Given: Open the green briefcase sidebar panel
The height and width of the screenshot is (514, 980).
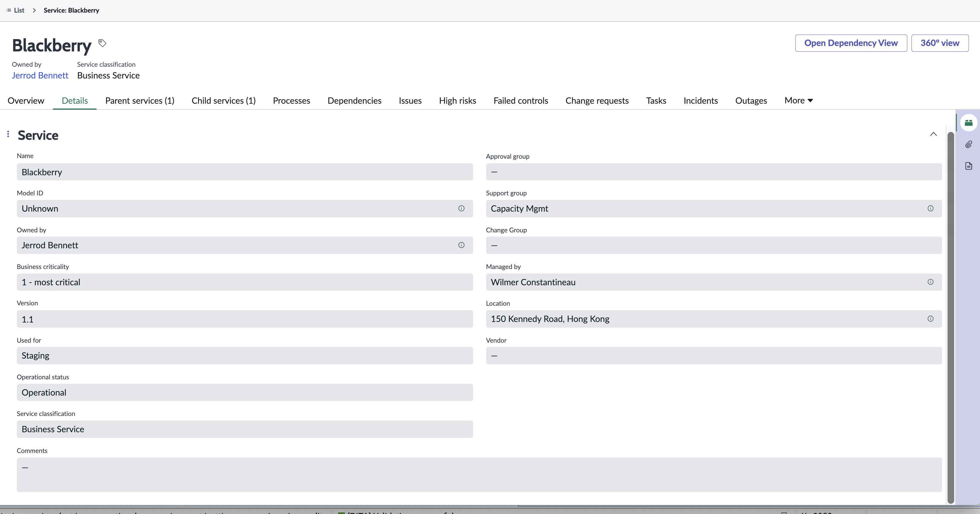Looking at the screenshot, I should pyautogui.click(x=969, y=123).
